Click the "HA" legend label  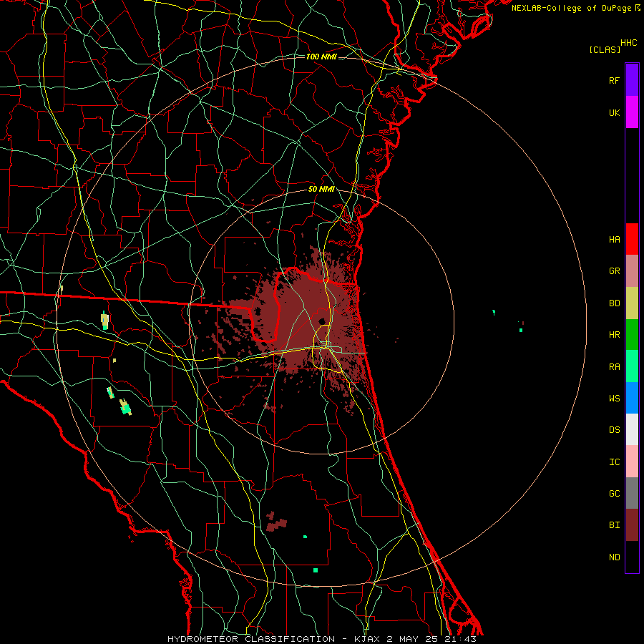pos(614,240)
